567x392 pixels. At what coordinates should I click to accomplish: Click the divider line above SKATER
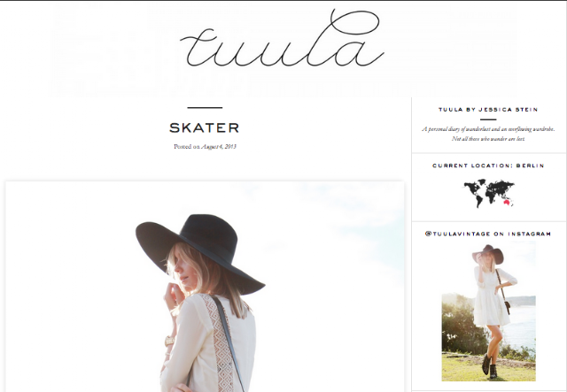205,108
